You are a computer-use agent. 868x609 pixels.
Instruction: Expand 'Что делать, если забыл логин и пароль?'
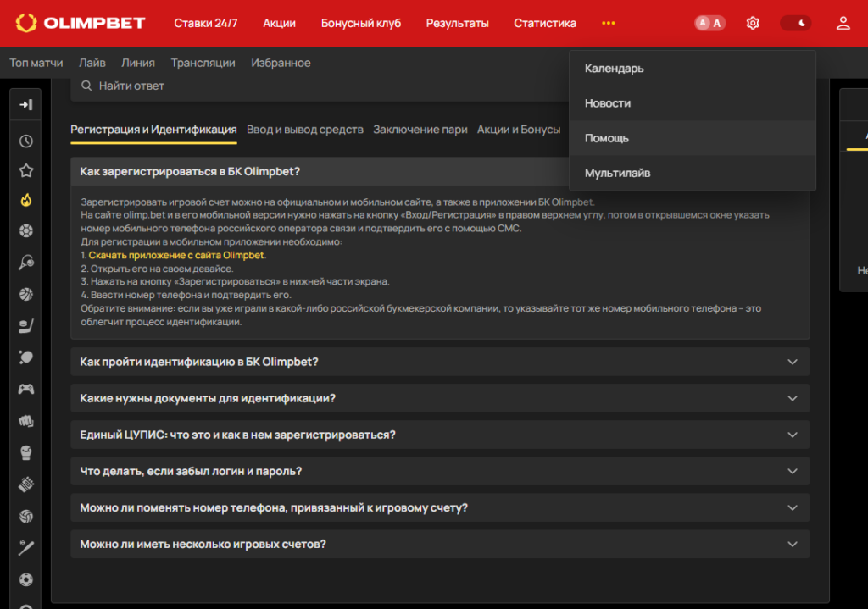(440, 471)
